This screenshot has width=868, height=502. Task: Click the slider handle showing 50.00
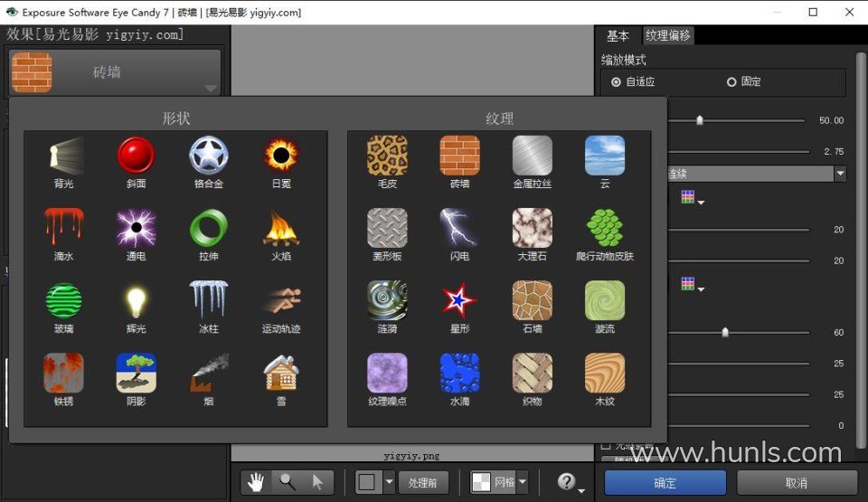pyautogui.click(x=699, y=120)
